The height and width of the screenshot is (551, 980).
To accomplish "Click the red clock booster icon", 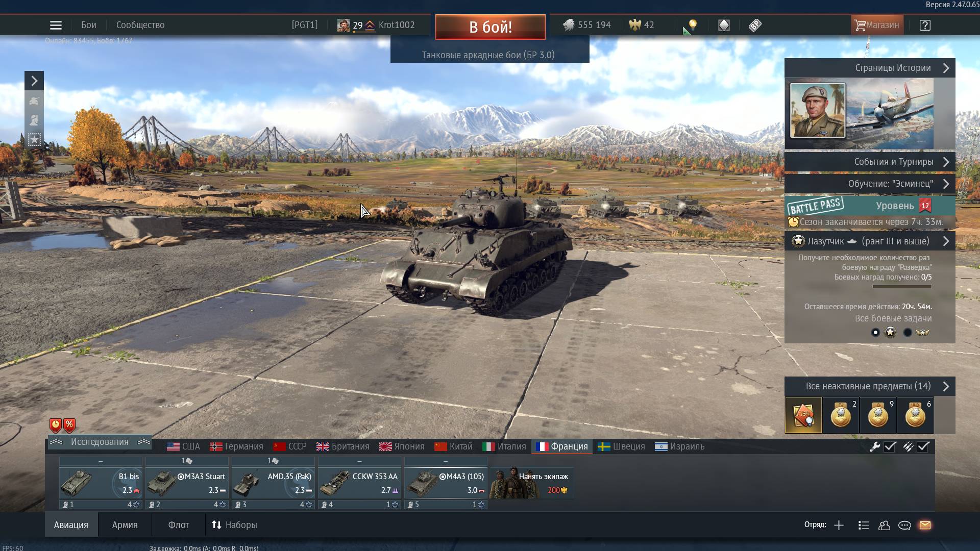I will (x=56, y=425).
